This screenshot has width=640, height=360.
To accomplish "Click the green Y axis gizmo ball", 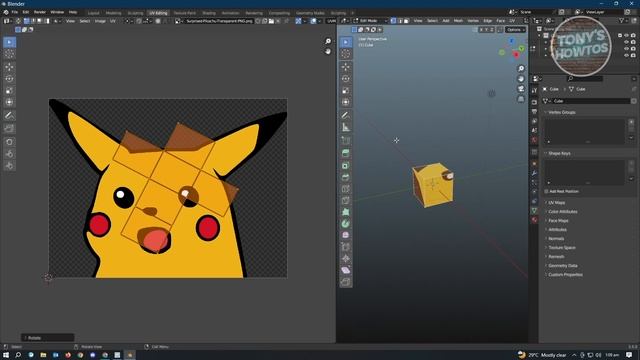I will click(522, 49).
